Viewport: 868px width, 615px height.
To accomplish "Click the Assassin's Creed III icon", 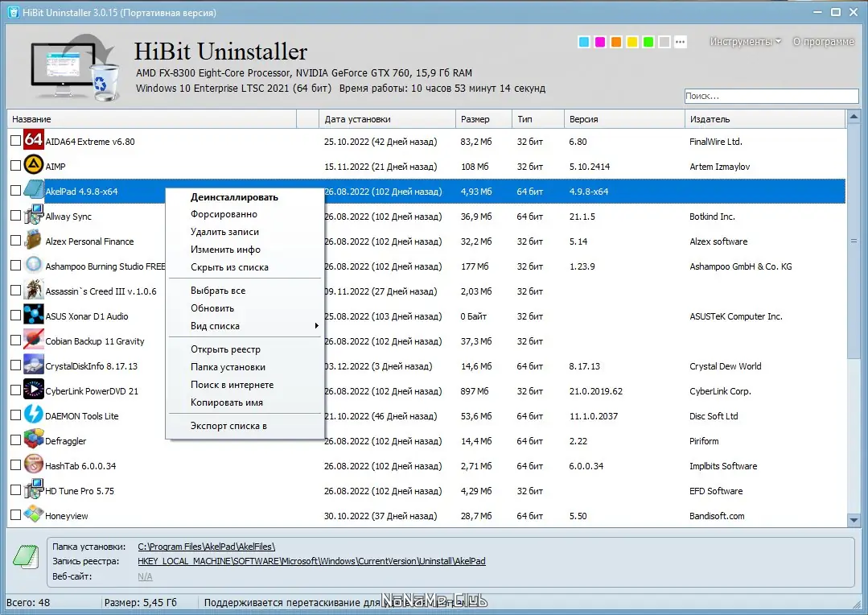I will coord(33,290).
